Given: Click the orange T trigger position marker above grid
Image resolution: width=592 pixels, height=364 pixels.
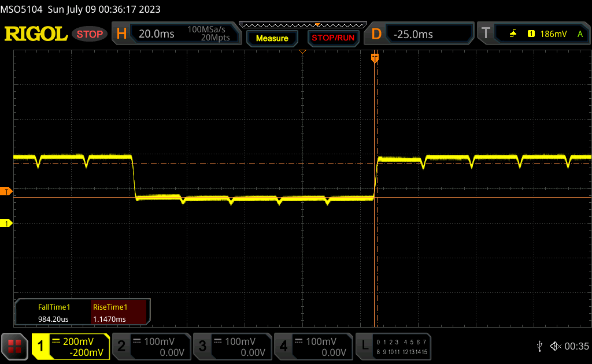Looking at the screenshot, I should [x=375, y=58].
